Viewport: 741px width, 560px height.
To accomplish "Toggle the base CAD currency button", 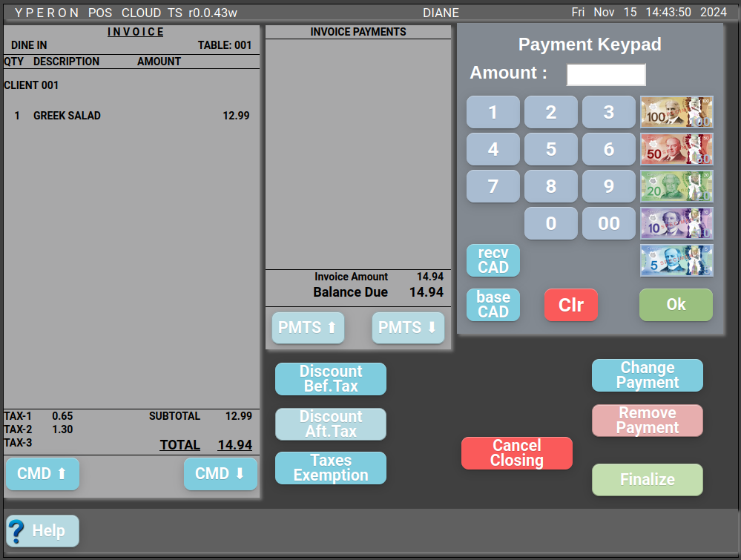I will (x=493, y=305).
